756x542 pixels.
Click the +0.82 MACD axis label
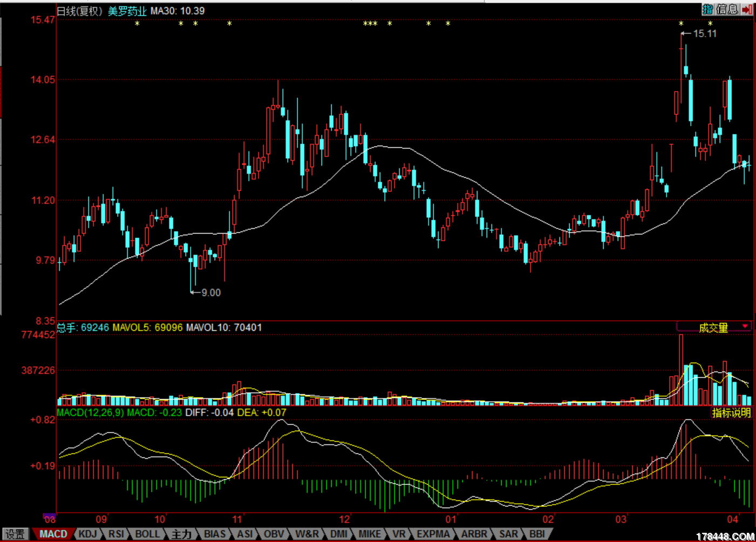(x=43, y=420)
